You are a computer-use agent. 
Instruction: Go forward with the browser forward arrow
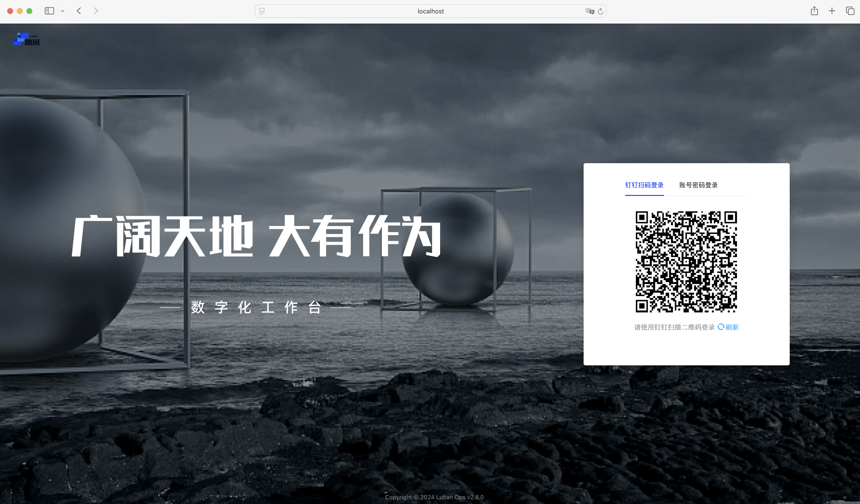(96, 11)
